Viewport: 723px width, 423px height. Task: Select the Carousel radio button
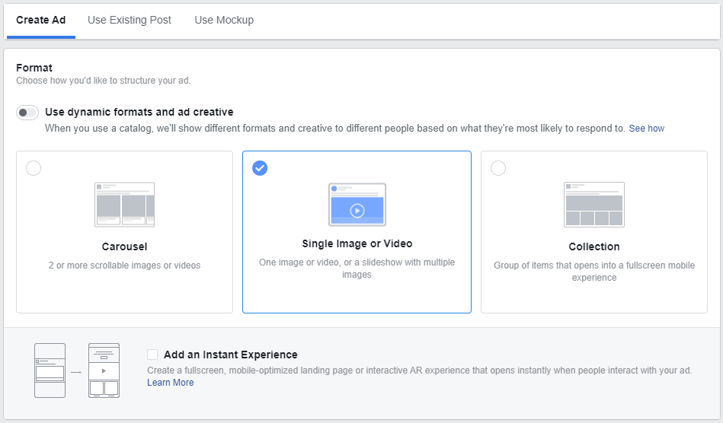[34, 168]
